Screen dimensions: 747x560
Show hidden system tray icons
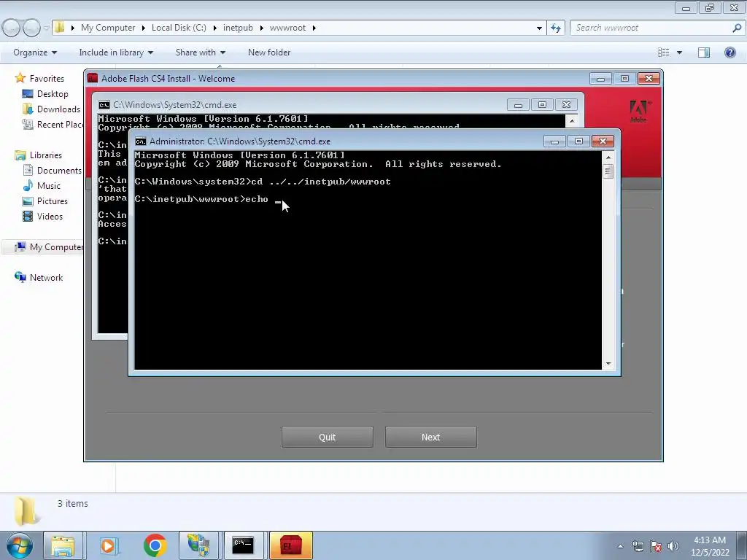pos(620,546)
